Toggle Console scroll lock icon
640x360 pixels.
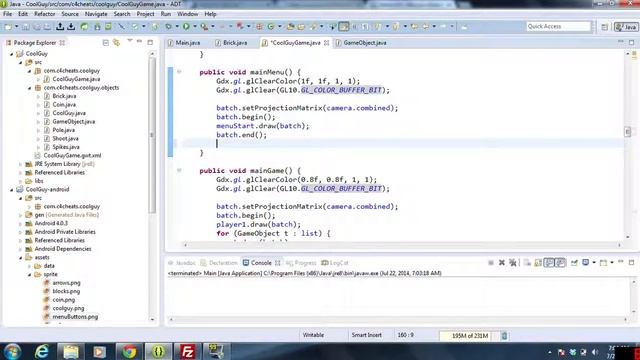538,262
